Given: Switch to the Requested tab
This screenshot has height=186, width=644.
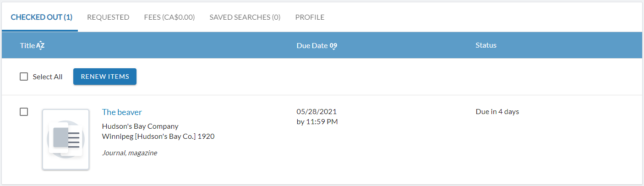Looking at the screenshot, I should coord(108,17).
